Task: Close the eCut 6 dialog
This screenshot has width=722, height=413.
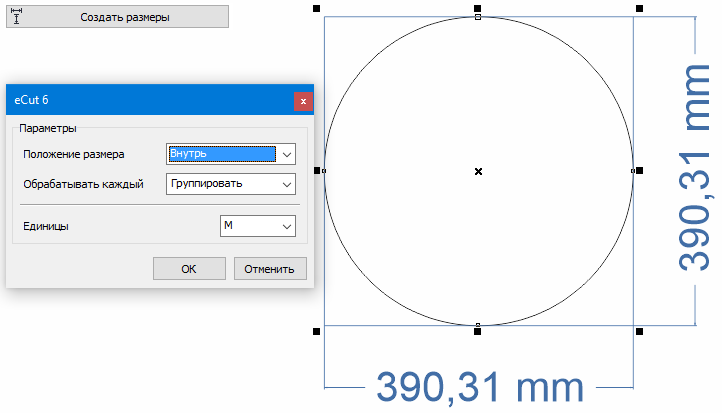Action: click(303, 101)
